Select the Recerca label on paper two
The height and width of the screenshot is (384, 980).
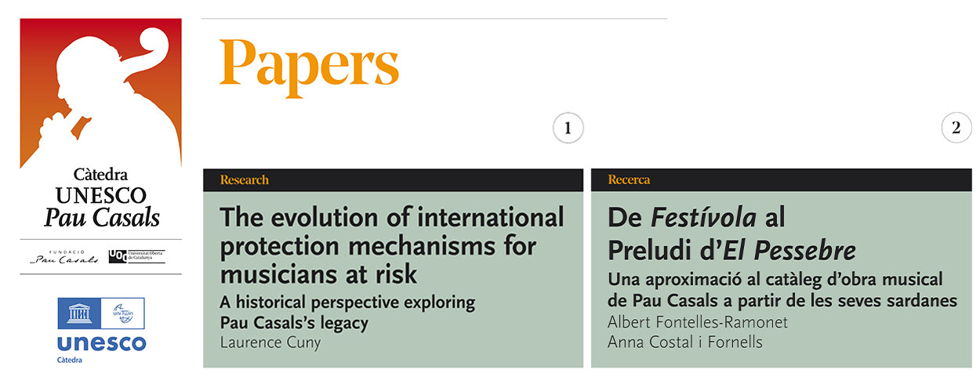tap(629, 180)
